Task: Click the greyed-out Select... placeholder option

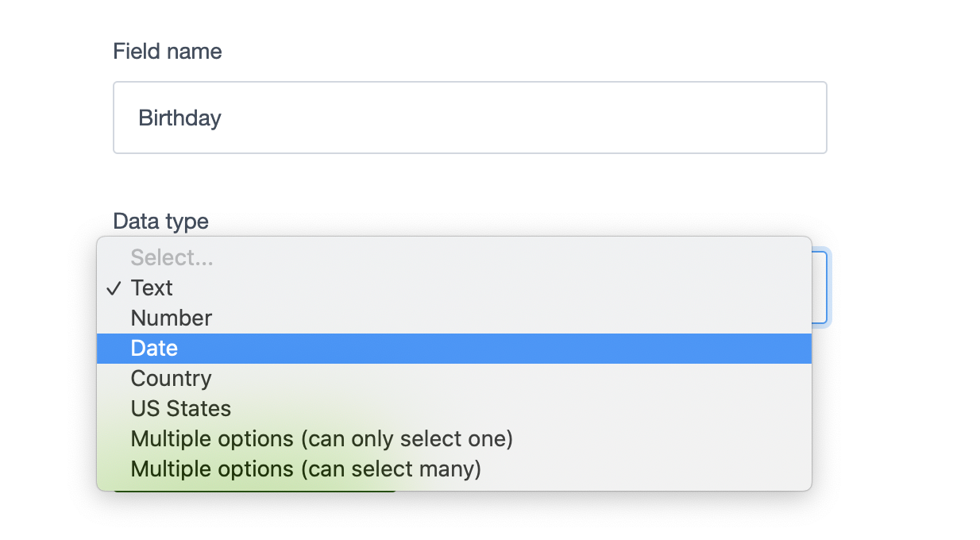Action: pyautogui.click(x=172, y=258)
